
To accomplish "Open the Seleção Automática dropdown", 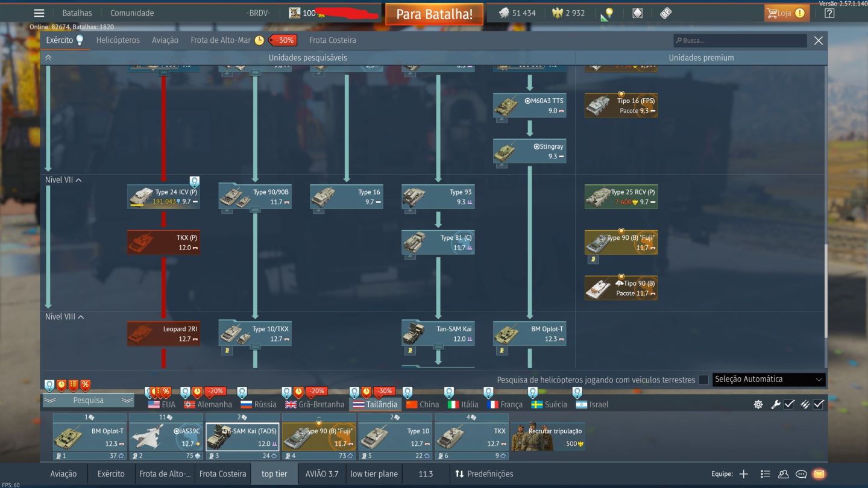I will [x=769, y=380].
